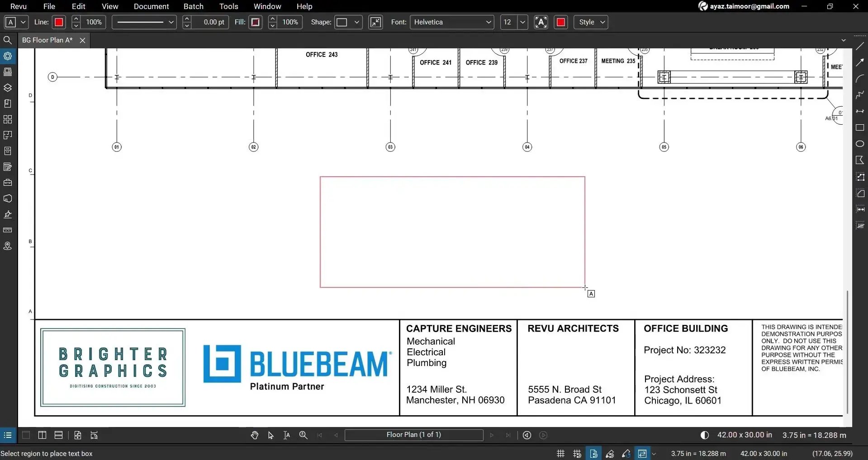Open the Layers panel

[x=8, y=87]
